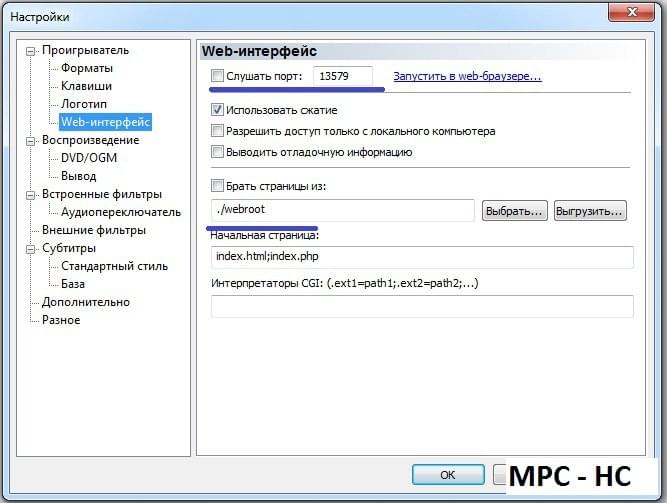Enable 'Выводить отладочную информацию' checkbox

[x=217, y=151]
